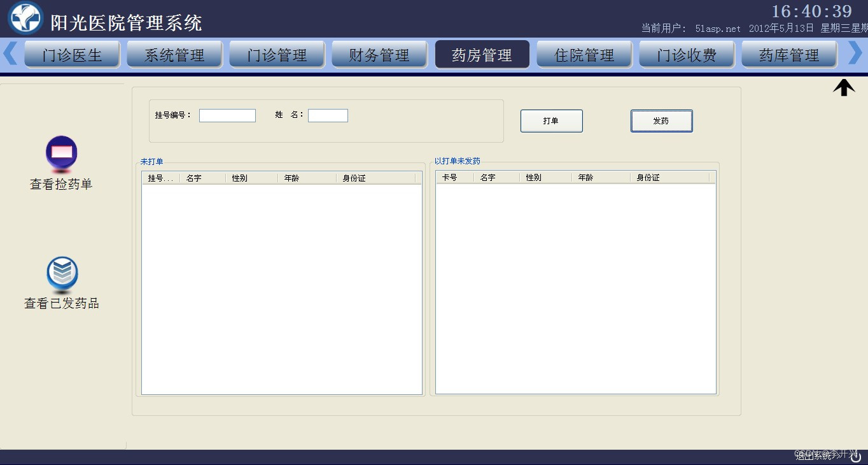Click 身份证 column header in 以打单未发药 list

coord(669,178)
